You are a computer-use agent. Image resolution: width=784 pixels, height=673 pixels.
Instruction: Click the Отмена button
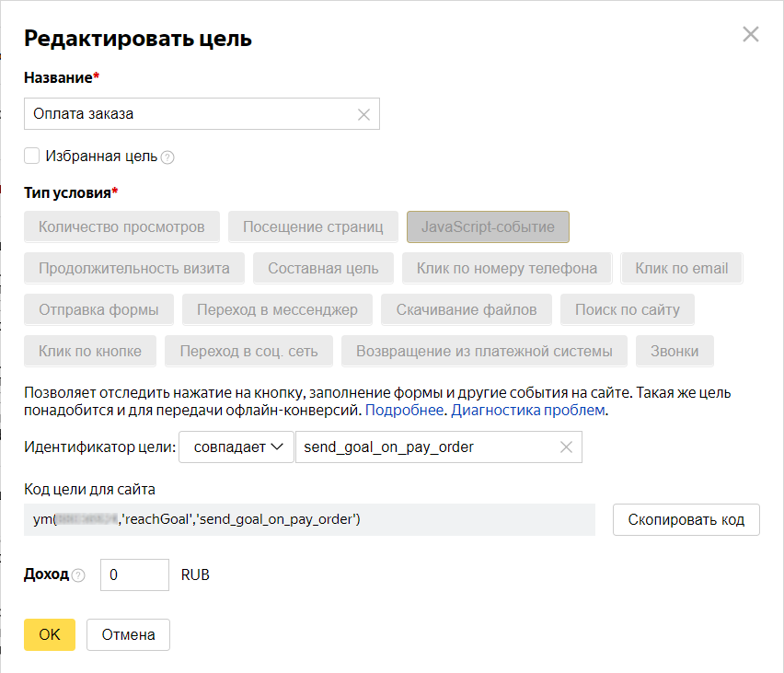point(128,634)
